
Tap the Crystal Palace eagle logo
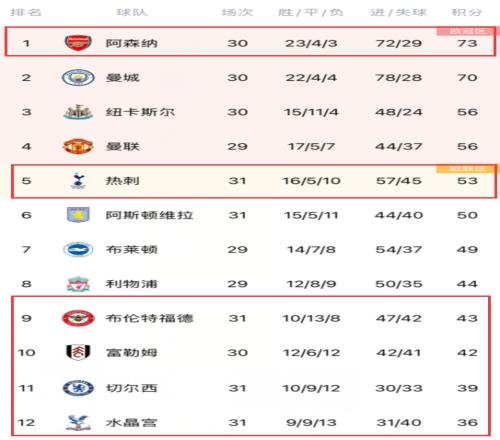click(78, 423)
